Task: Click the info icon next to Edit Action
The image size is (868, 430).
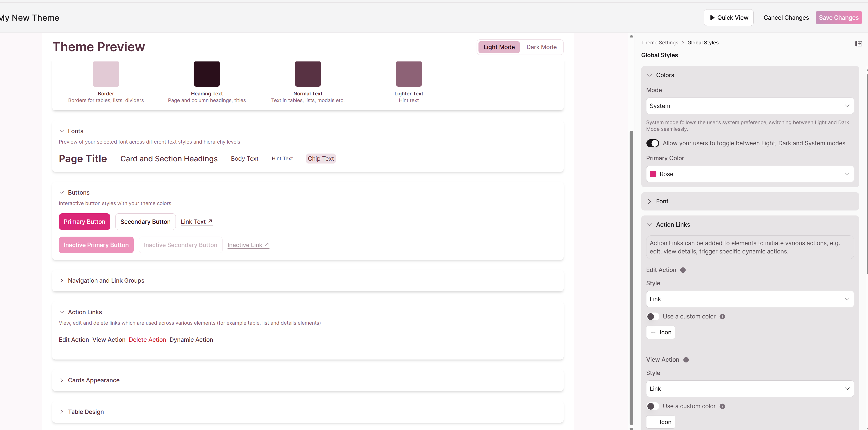Action: click(x=683, y=270)
